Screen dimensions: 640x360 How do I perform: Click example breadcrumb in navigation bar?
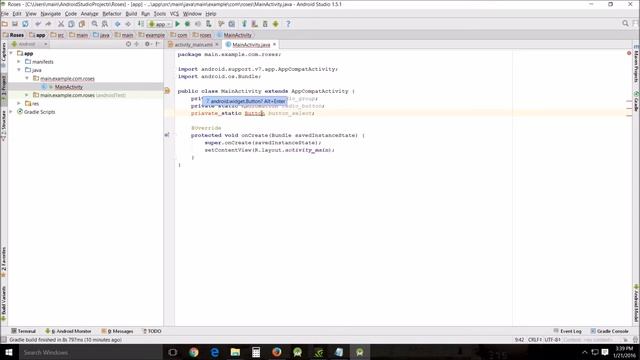(151, 35)
